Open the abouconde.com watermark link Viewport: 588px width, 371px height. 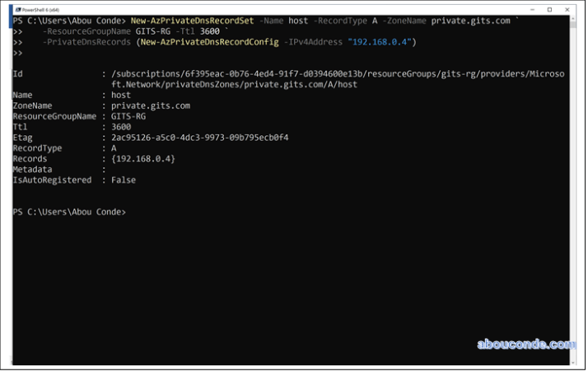525,344
